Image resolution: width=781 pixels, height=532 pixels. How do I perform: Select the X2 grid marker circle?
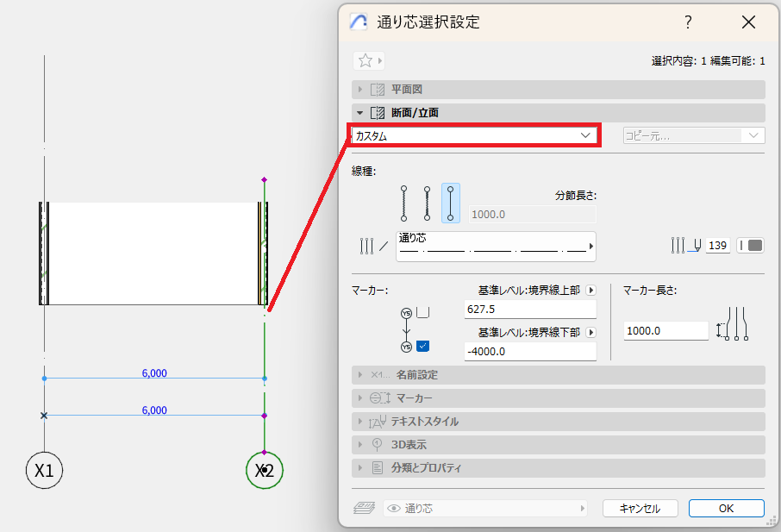point(265,470)
